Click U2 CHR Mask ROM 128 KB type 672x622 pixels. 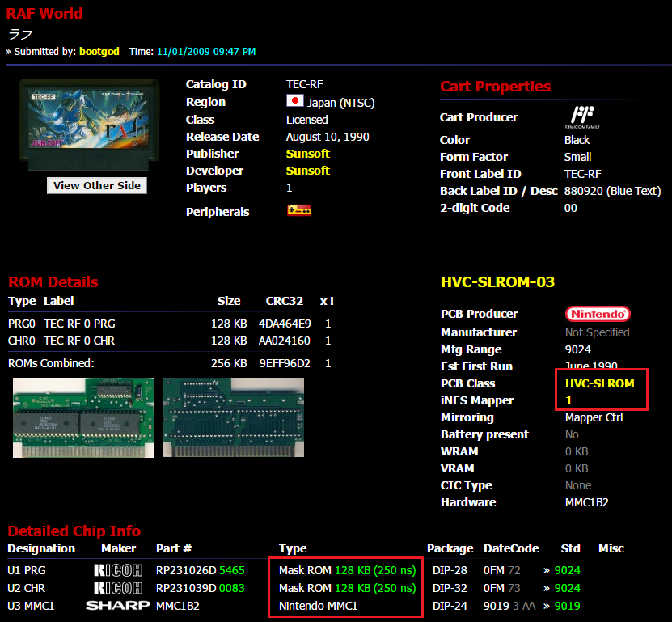(348, 588)
